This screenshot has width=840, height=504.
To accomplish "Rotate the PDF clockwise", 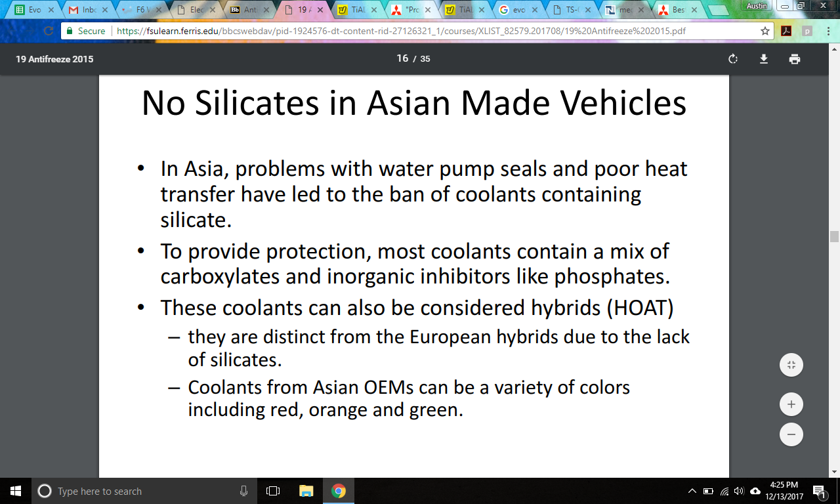I will (733, 59).
